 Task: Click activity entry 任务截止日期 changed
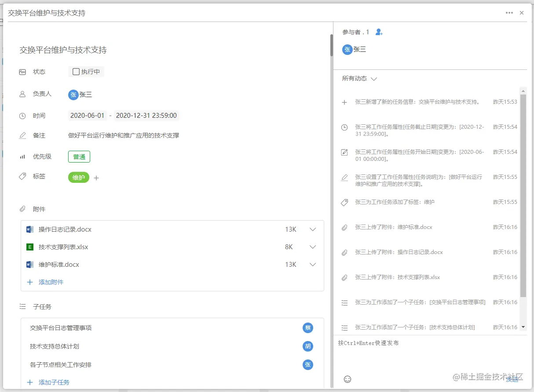(420, 131)
